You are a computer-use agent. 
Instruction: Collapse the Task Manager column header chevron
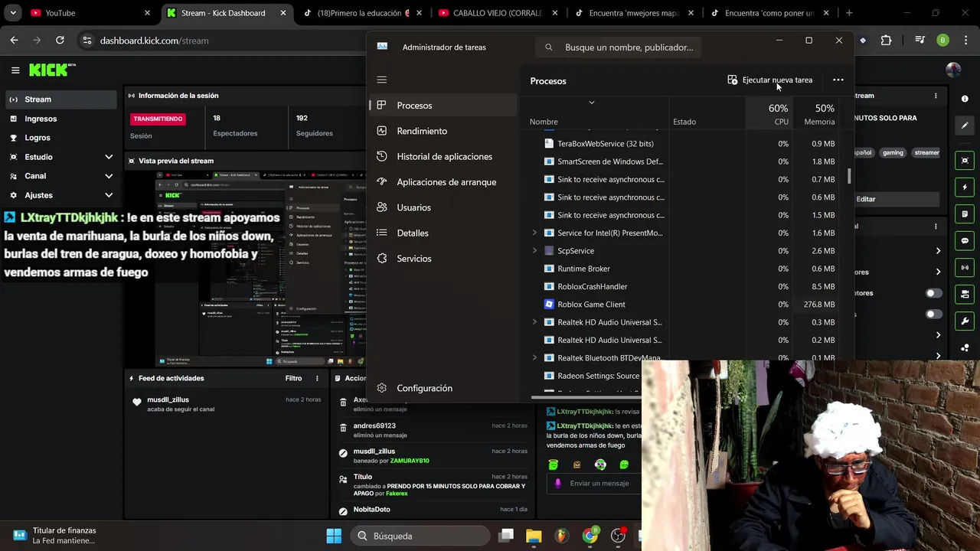(591, 103)
